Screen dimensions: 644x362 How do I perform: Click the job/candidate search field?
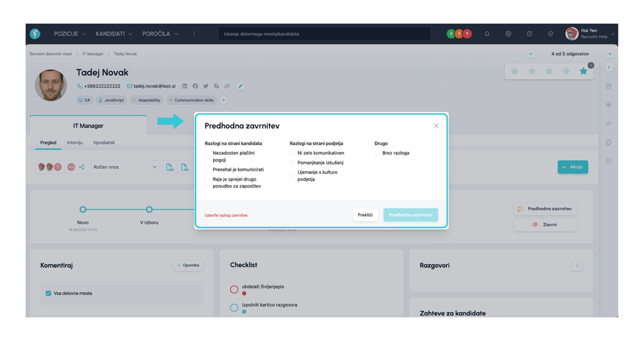tap(324, 34)
